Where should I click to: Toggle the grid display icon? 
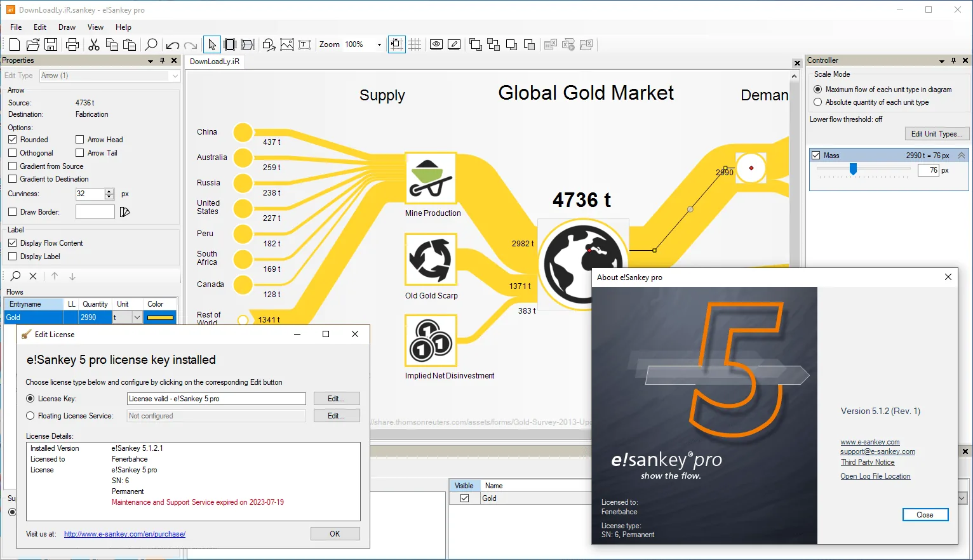[x=415, y=44]
